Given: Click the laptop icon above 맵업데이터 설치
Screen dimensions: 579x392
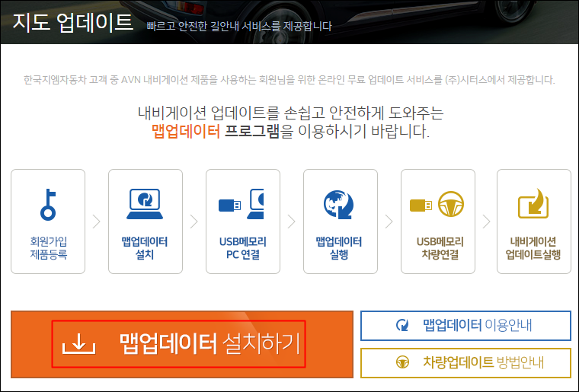Looking at the screenshot, I should point(145,204).
